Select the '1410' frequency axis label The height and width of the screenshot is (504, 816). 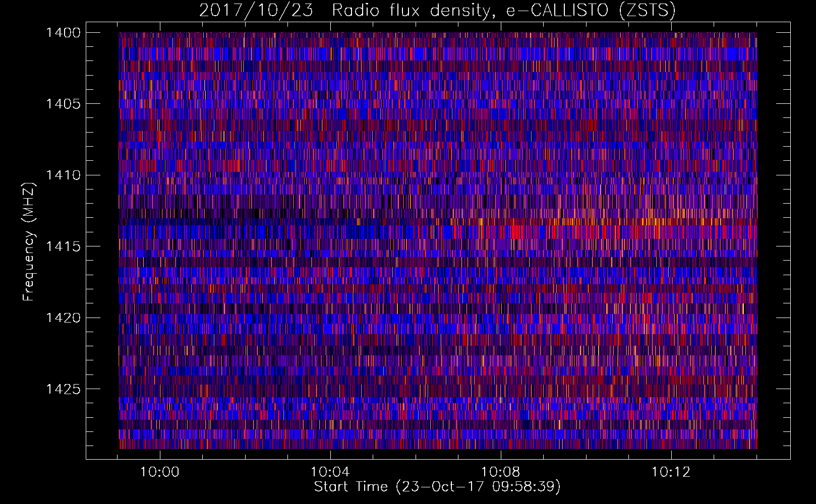(x=63, y=175)
